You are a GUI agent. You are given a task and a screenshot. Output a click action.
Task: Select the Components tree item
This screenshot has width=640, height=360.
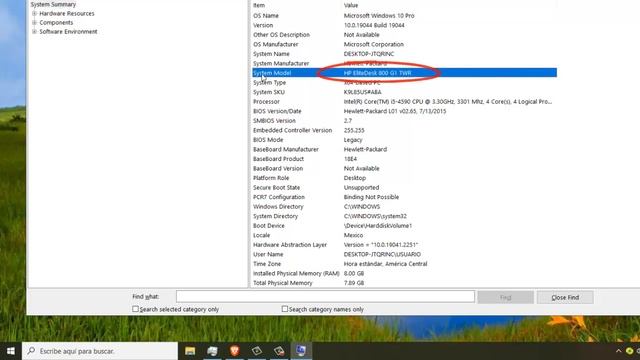(56, 22)
